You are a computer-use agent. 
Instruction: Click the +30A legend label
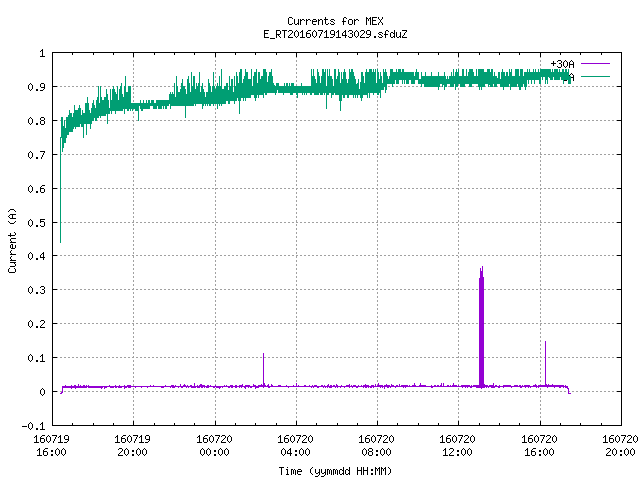(x=562, y=64)
